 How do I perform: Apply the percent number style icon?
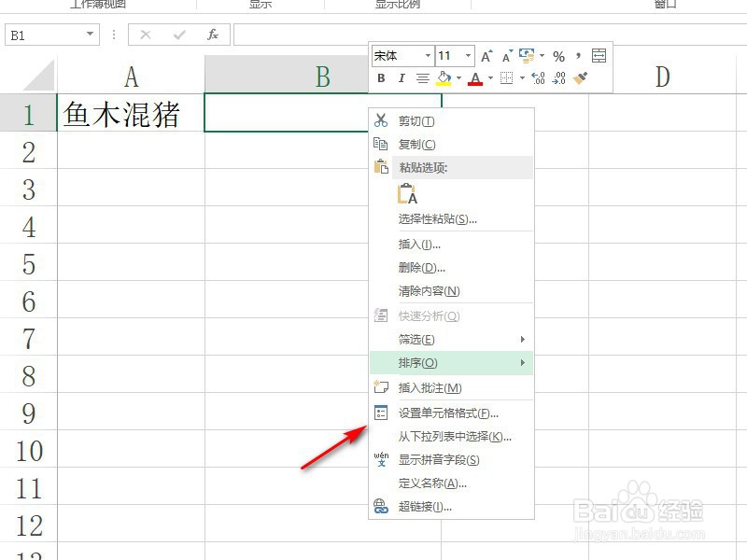559,56
